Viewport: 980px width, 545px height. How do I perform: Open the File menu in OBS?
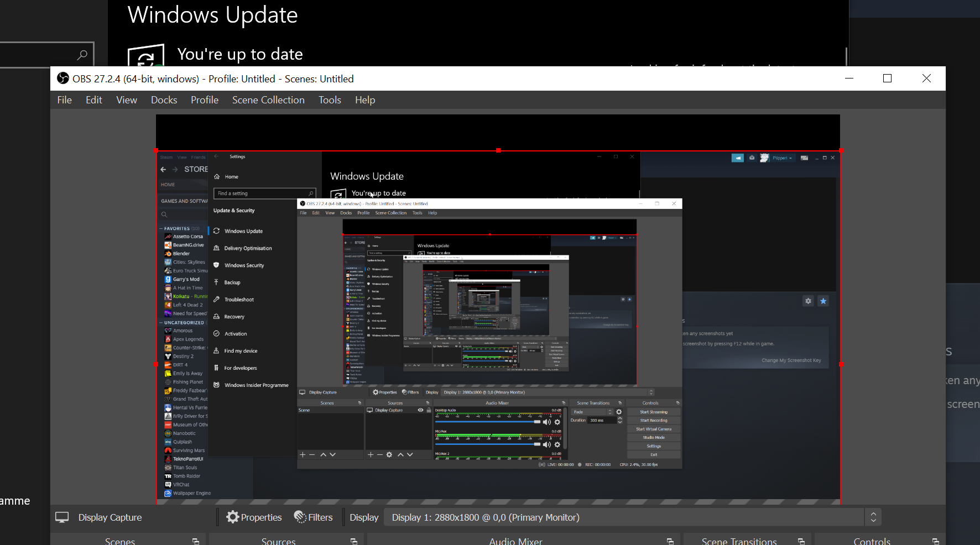point(64,100)
